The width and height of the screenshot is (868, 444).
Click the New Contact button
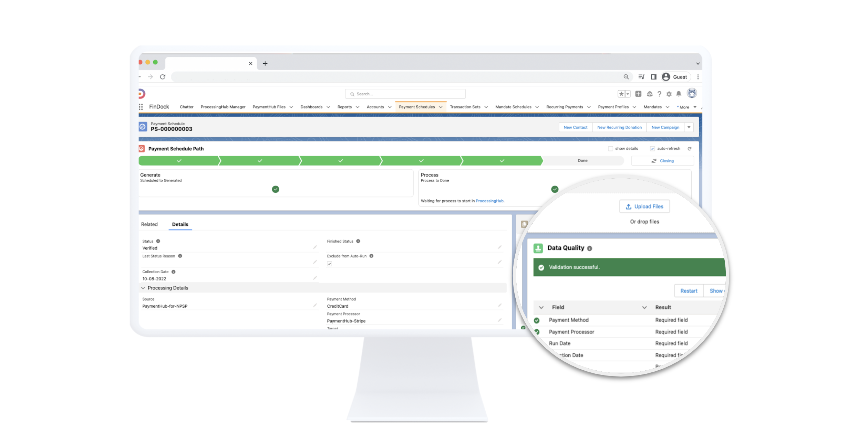pyautogui.click(x=575, y=127)
